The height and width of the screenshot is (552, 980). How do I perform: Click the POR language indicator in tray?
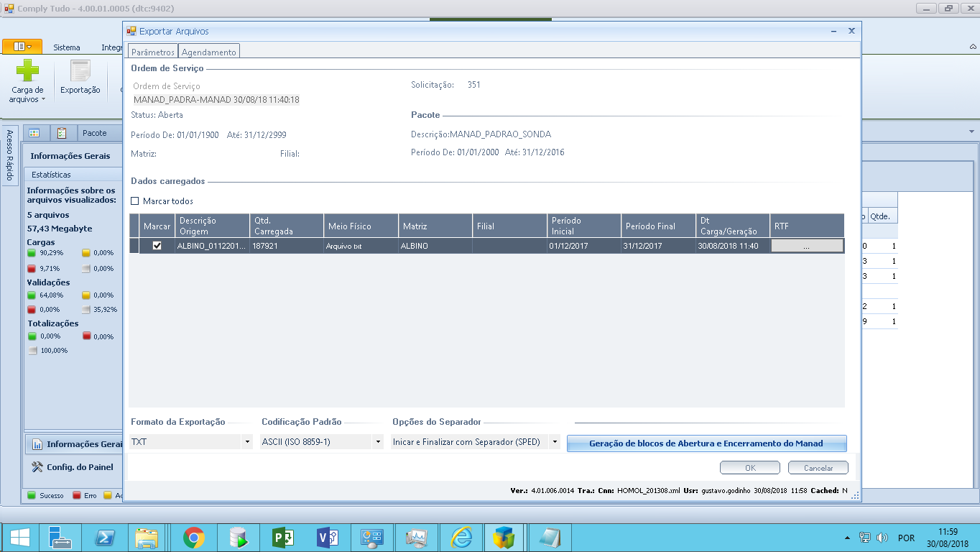(906, 538)
